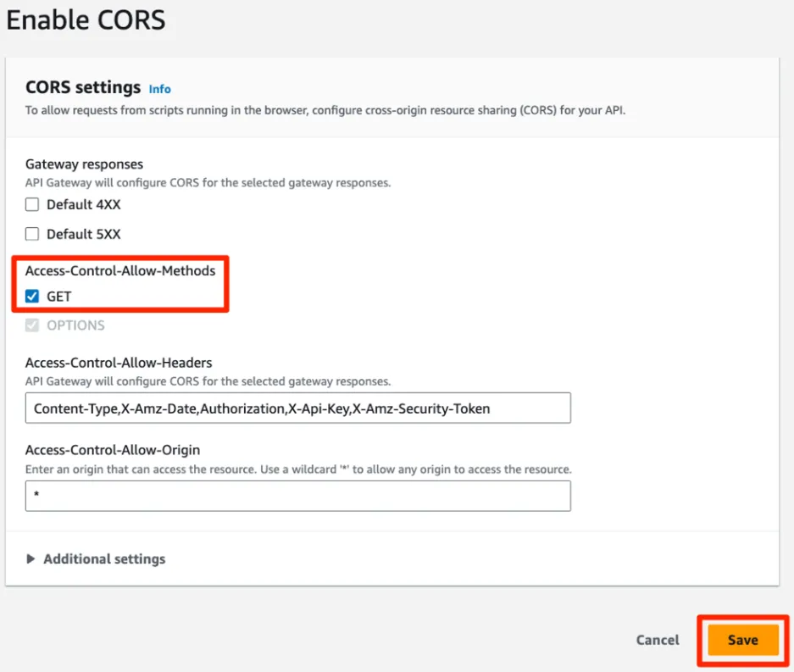Enable the Default 4XX gateway response checkbox

[32, 204]
